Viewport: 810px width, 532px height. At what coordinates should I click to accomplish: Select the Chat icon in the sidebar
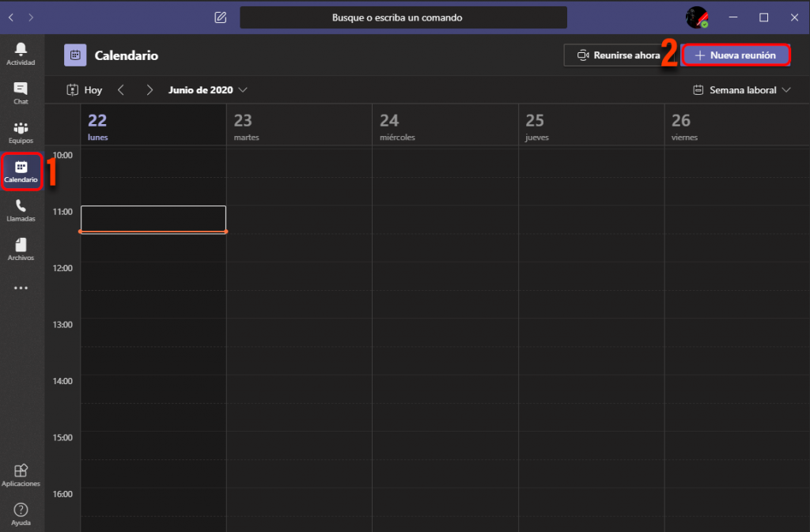click(20, 92)
